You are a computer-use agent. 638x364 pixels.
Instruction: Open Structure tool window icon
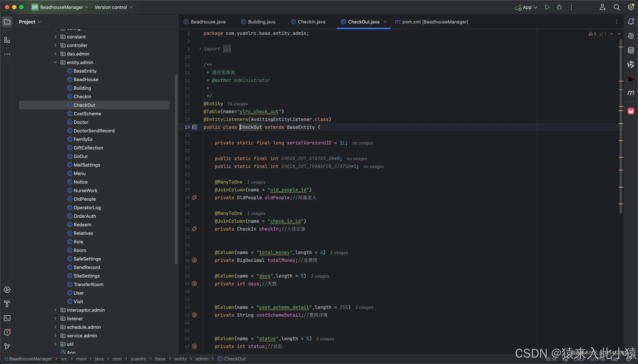point(7,40)
